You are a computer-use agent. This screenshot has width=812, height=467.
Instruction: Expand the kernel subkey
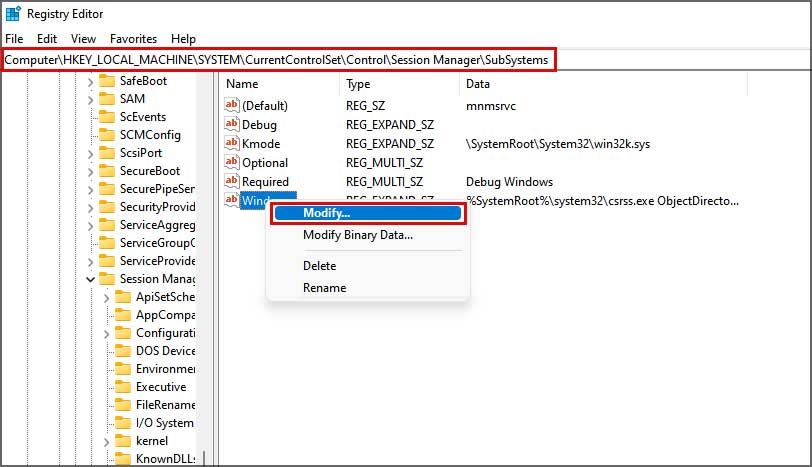[x=106, y=442]
